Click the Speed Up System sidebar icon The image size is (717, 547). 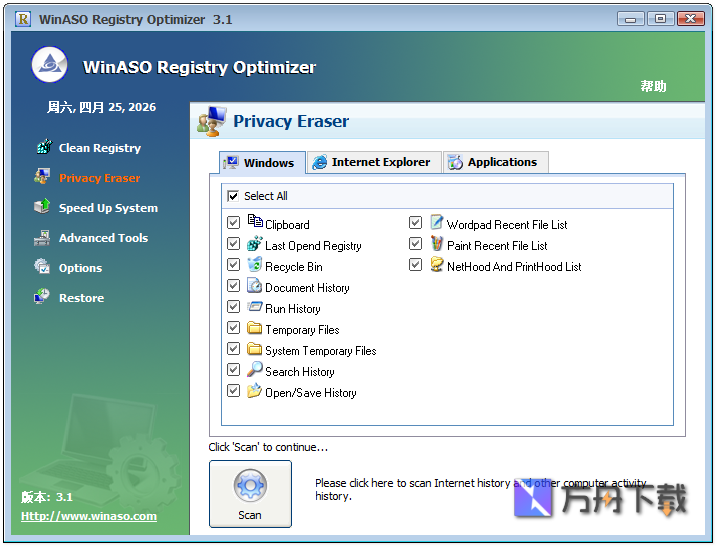[x=42, y=207]
